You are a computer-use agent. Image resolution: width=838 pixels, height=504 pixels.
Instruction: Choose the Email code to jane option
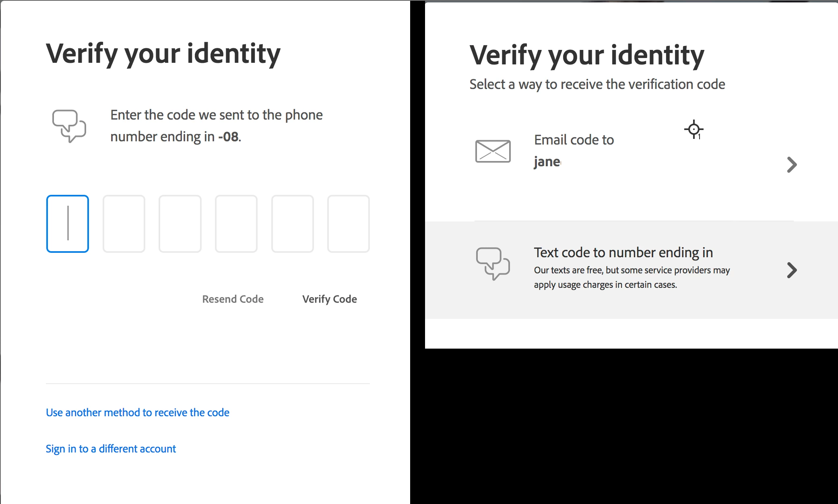(574, 151)
